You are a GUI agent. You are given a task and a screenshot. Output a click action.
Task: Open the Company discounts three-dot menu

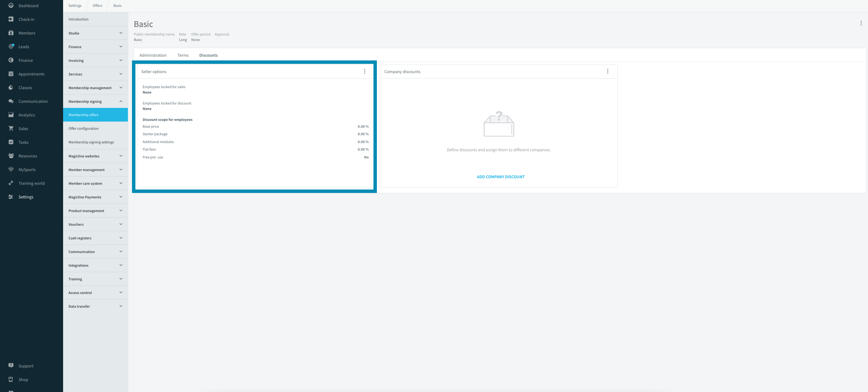pos(608,71)
